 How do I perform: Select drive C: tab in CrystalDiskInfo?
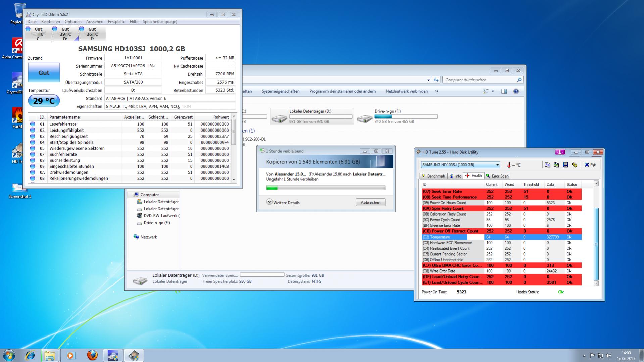coord(38,34)
